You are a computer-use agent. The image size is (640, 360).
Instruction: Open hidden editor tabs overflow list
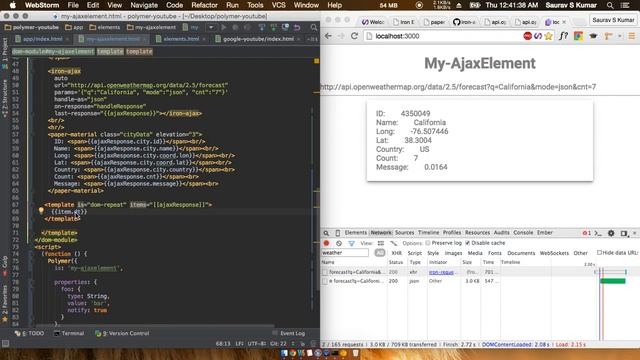coord(312,39)
